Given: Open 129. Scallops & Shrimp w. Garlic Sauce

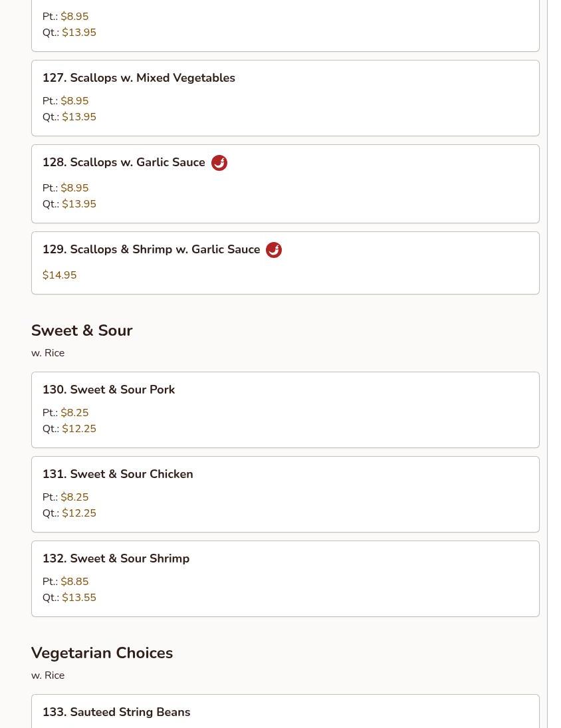Looking at the screenshot, I should tap(151, 249).
